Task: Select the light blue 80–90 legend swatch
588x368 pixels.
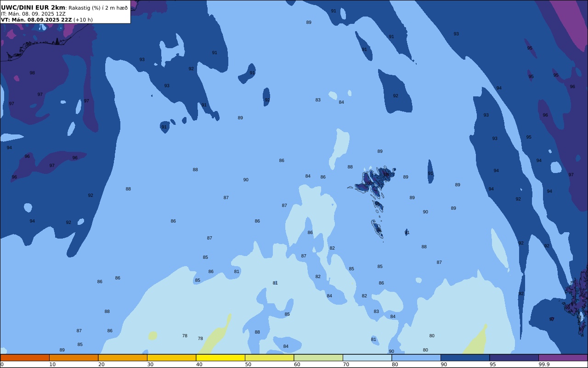Action: (x=416, y=357)
